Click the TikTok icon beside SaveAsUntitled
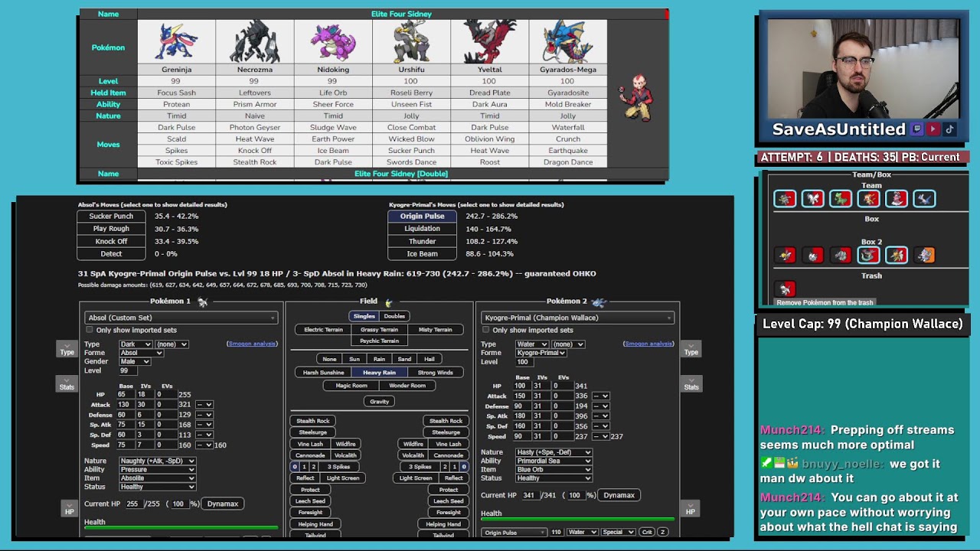This screenshot has width=980, height=551. [949, 129]
